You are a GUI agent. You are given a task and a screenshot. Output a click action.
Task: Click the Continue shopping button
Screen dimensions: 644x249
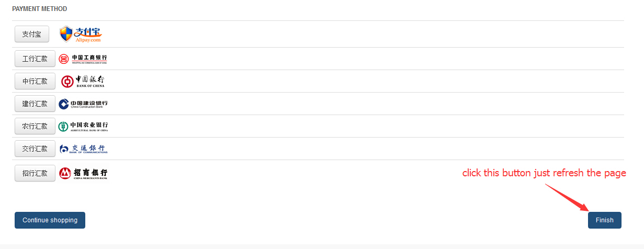coord(50,220)
